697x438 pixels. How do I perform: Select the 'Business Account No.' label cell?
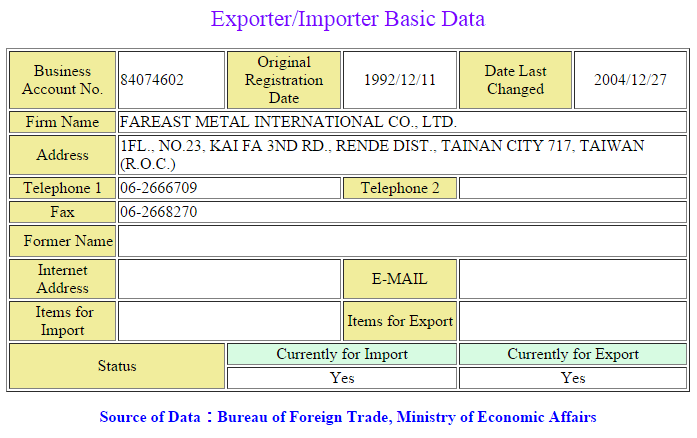(x=63, y=80)
